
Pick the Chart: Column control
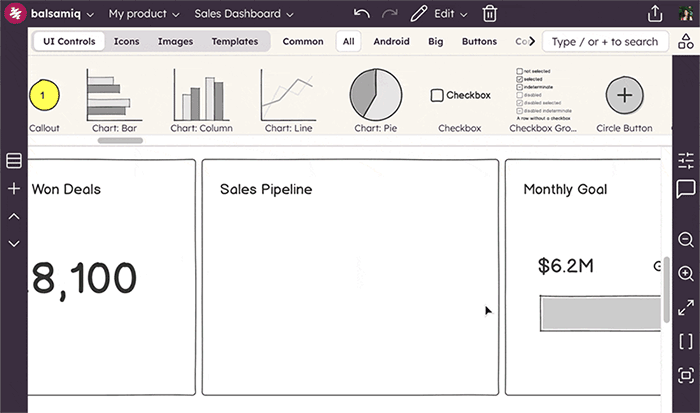[x=201, y=100]
